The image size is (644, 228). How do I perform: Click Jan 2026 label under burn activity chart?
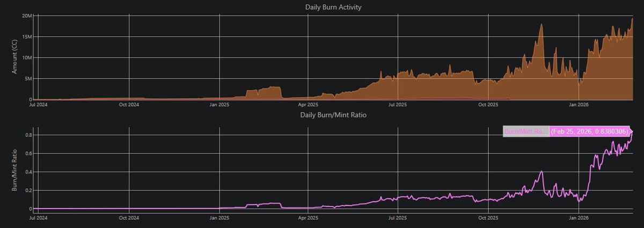click(578, 105)
